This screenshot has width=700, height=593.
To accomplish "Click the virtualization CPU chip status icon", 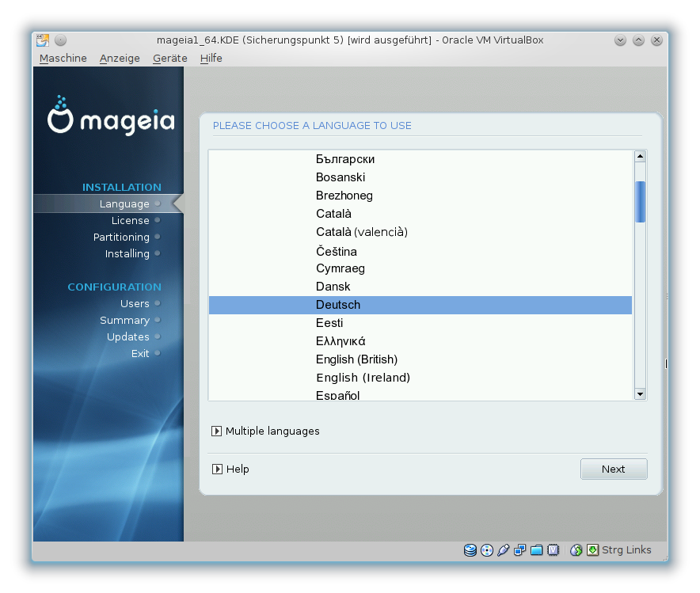I will (x=554, y=550).
